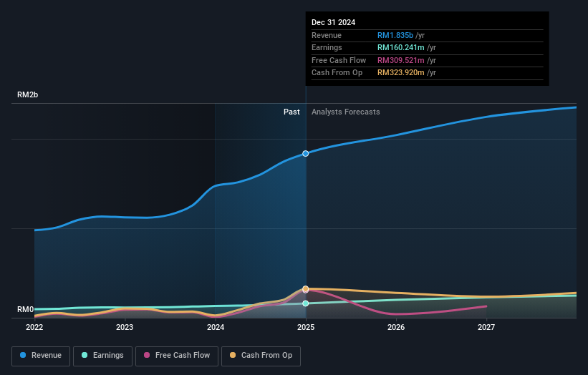Click the RM2b y-axis label
This screenshot has width=588, height=375.
[27, 94]
